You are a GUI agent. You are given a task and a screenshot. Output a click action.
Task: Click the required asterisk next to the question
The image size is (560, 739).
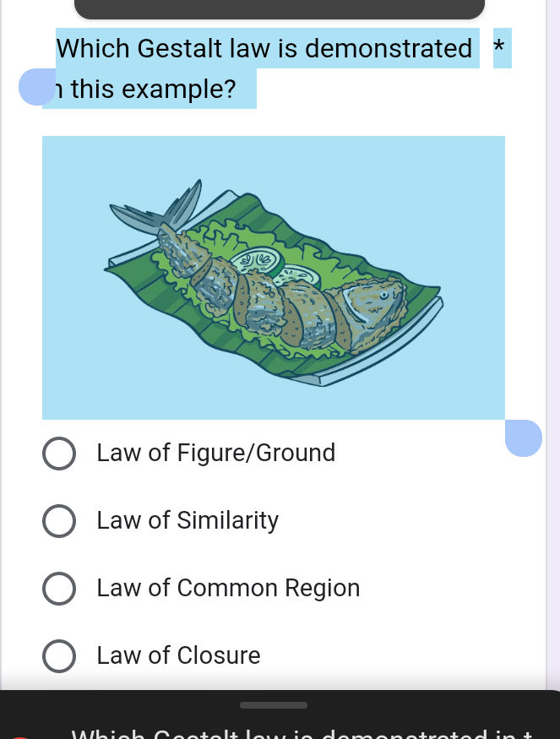(499, 48)
